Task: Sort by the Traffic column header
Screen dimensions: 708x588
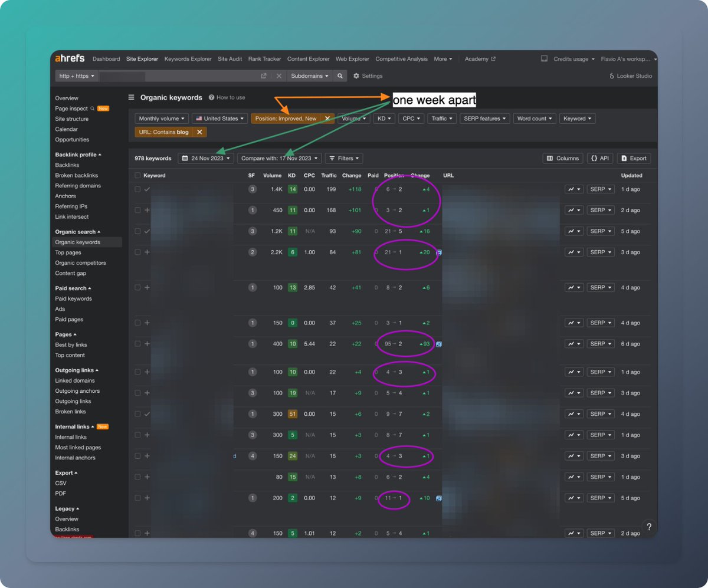Action: click(329, 175)
